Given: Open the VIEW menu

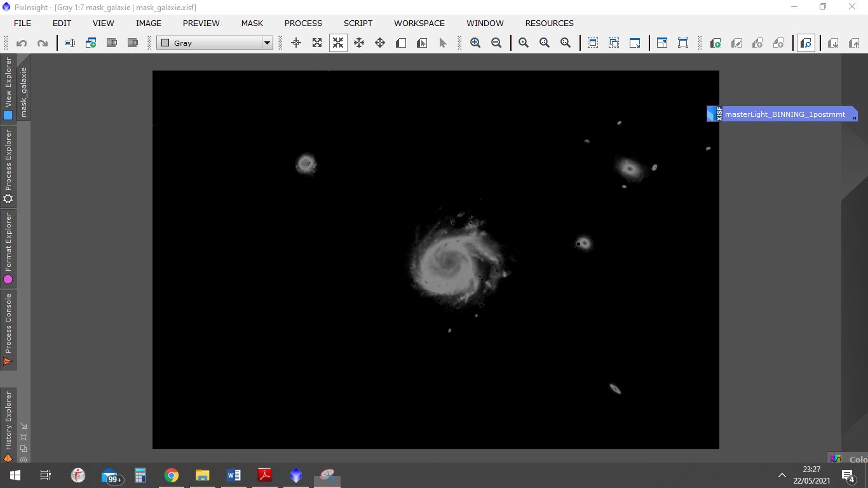Looking at the screenshot, I should (104, 23).
